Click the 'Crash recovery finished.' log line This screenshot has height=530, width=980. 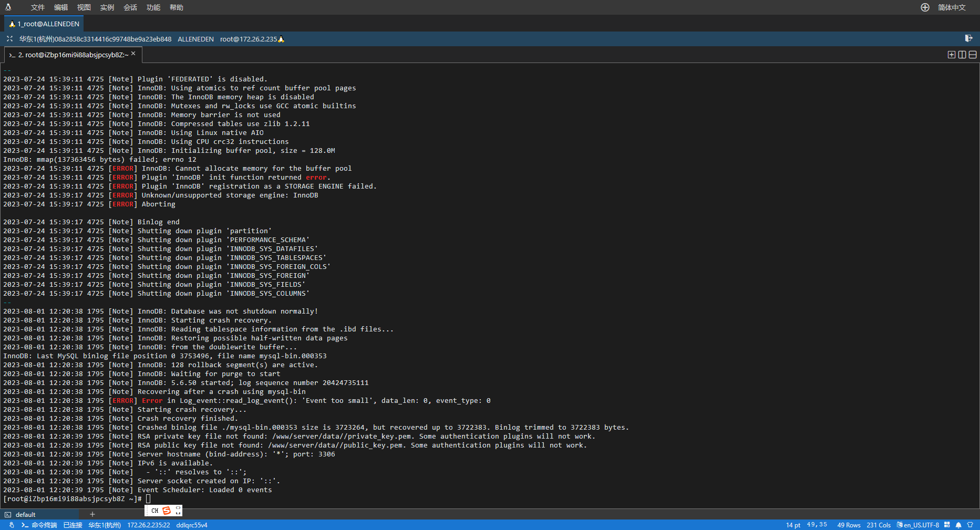[x=121, y=419]
